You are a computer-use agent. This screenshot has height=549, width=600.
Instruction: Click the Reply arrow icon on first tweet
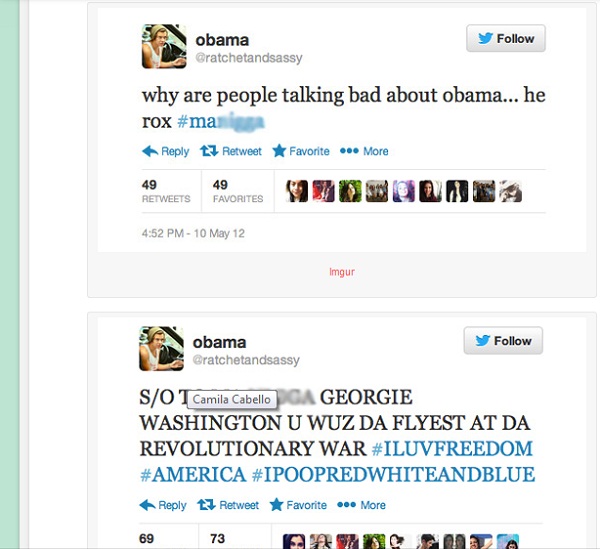[150, 151]
